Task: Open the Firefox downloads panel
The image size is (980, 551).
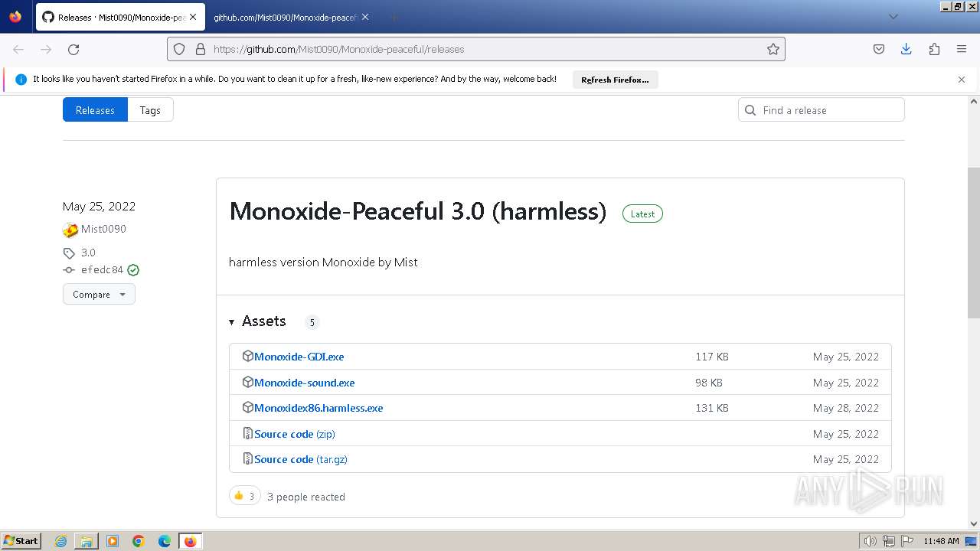Action: tap(906, 49)
